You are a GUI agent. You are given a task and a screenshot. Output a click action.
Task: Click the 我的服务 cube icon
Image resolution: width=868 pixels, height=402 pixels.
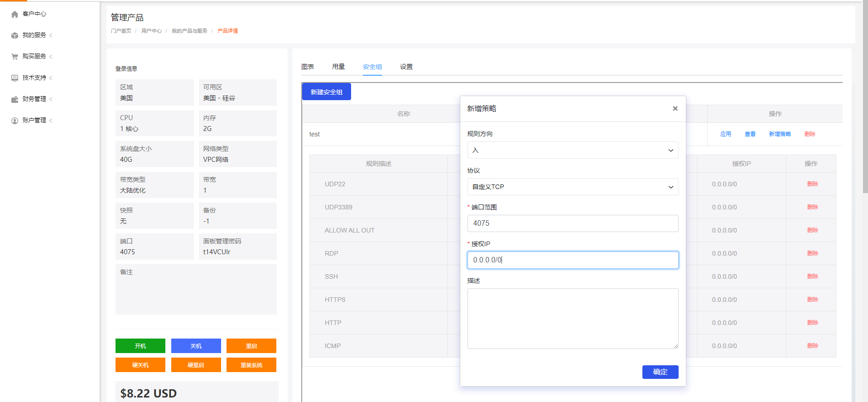[x=14, y=35]
